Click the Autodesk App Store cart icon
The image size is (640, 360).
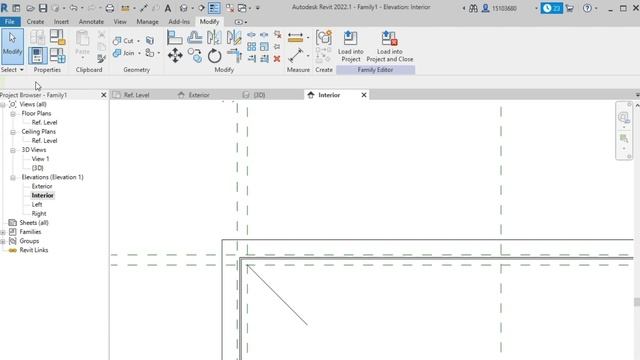(x=569, y=8)
